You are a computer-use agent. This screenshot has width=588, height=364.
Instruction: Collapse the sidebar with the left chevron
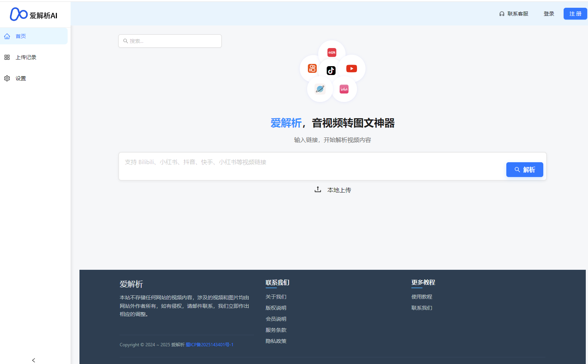(x=34, y=360)
